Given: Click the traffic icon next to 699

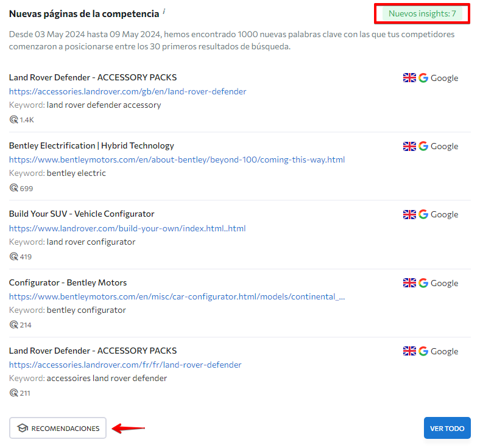Looking at the screenshot, I should 14,187.
